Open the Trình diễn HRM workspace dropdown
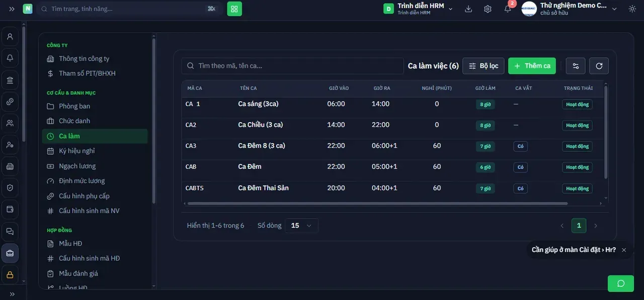The width and height of the screenshot is (644, 300). [418, 9]
